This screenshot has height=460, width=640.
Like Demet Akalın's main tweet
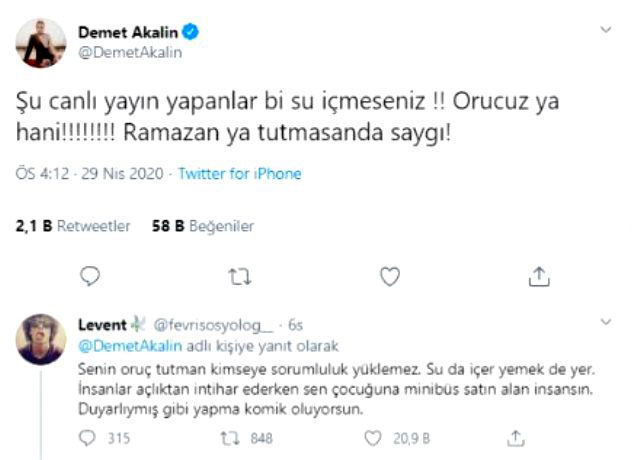point(391,274)
